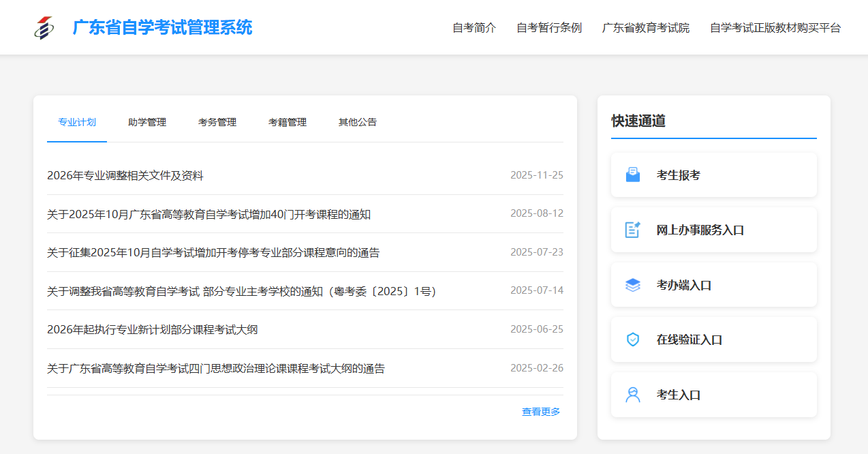The width and height of the screenshot is (868, 454).
Task: Click the 考生报考 envelope icon
Action: [x=633, y=175]
